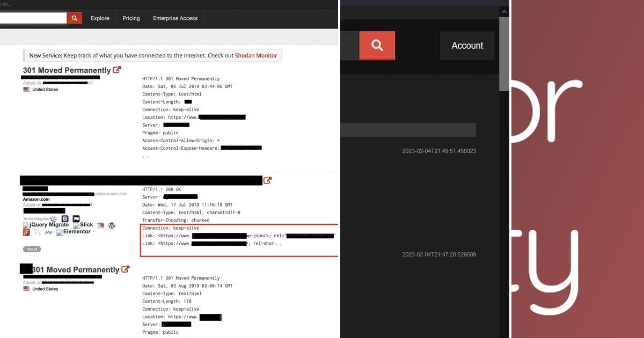
Task: Click the jQuery technology icon
Action: [x=54, y=218]
